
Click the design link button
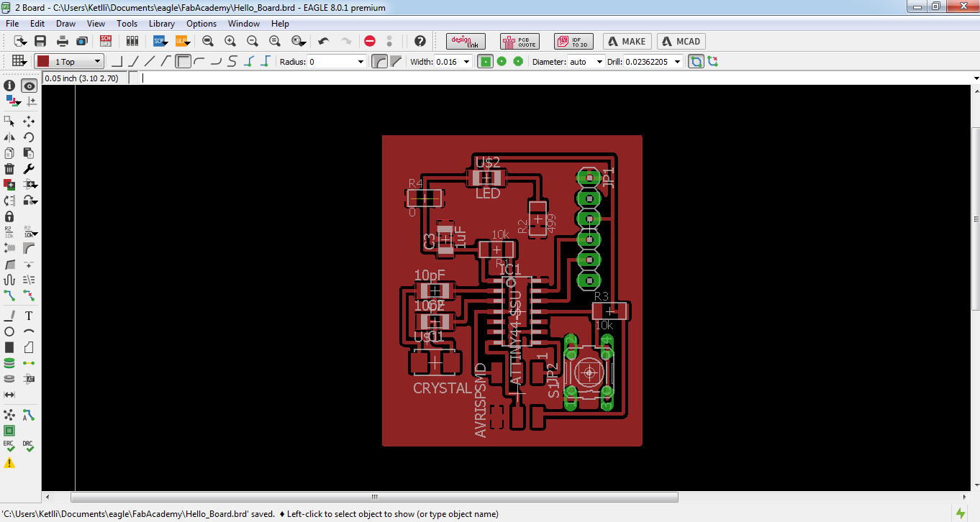[466, 41]
